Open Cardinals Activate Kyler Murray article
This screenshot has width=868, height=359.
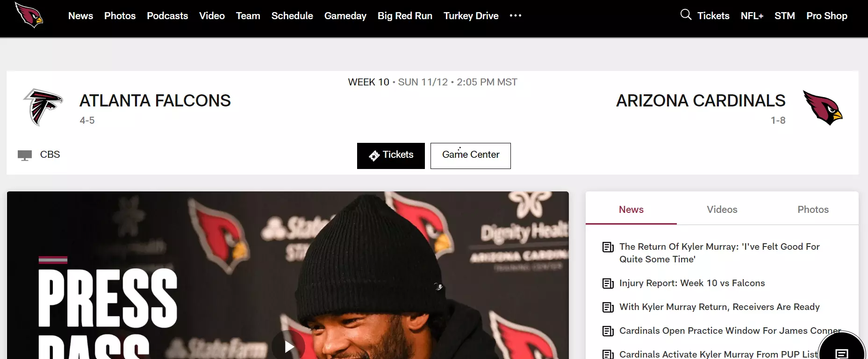[718, 354]
